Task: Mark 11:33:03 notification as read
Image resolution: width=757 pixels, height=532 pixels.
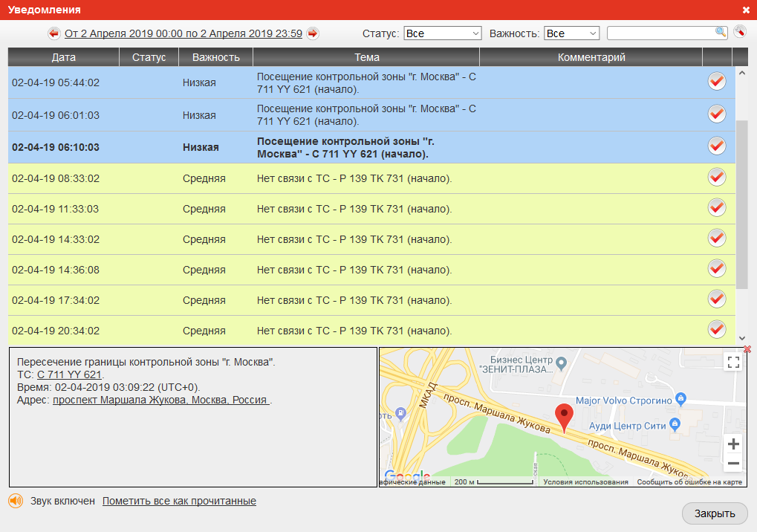Action: point(716,207)
